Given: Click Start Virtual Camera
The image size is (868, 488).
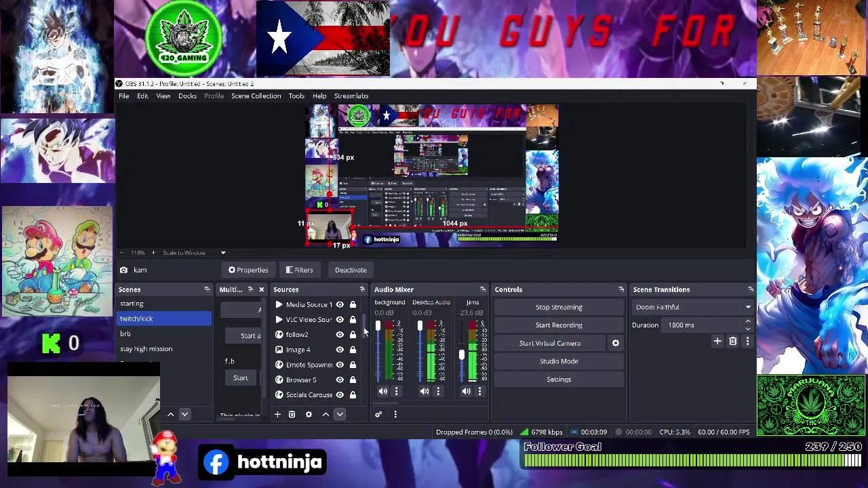Looking at the screenshot, I should click(x=550, y=343).
